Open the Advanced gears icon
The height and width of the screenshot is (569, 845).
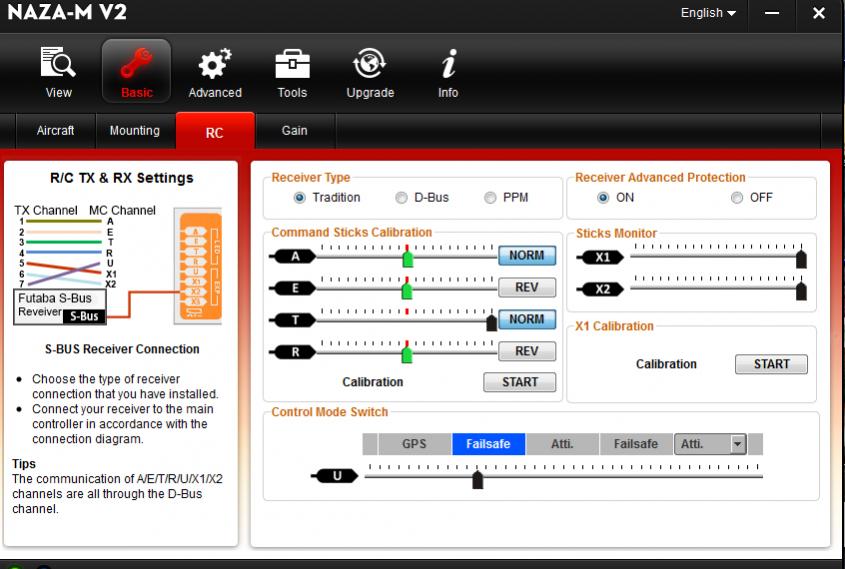coord(215,64)
